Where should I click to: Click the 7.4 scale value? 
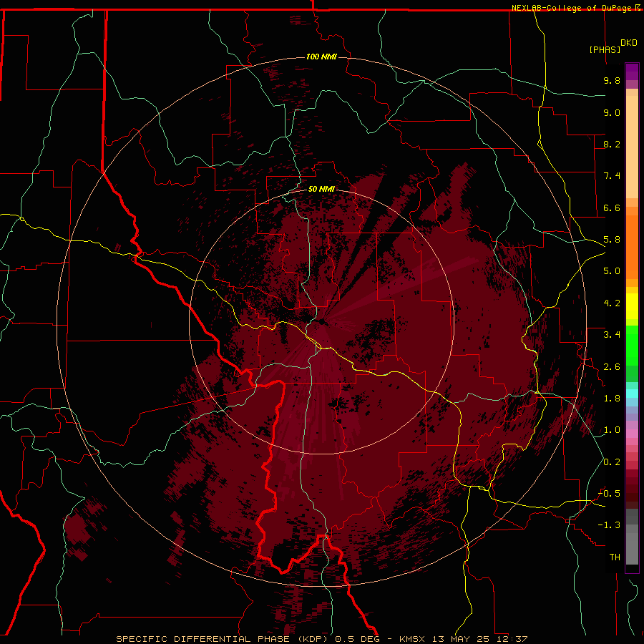[x=612, y=176]
